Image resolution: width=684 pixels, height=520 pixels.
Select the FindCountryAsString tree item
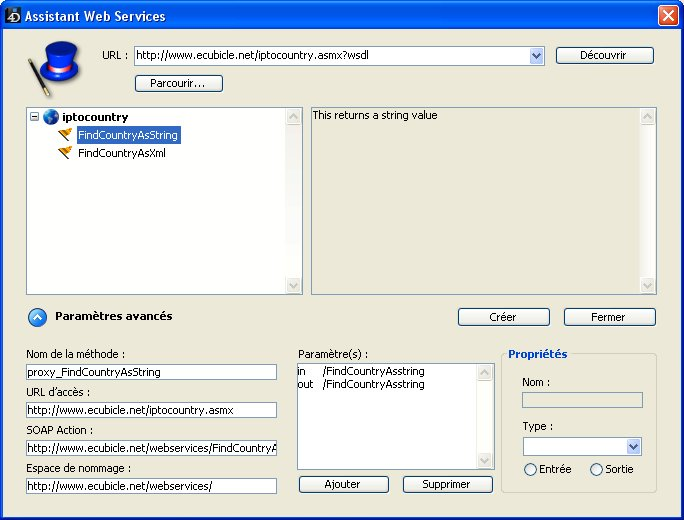128,135
